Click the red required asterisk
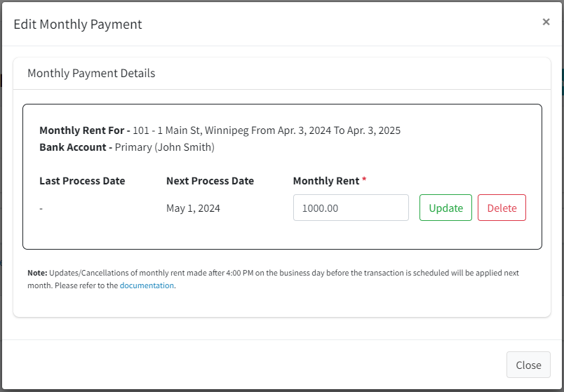 [364, 179]
